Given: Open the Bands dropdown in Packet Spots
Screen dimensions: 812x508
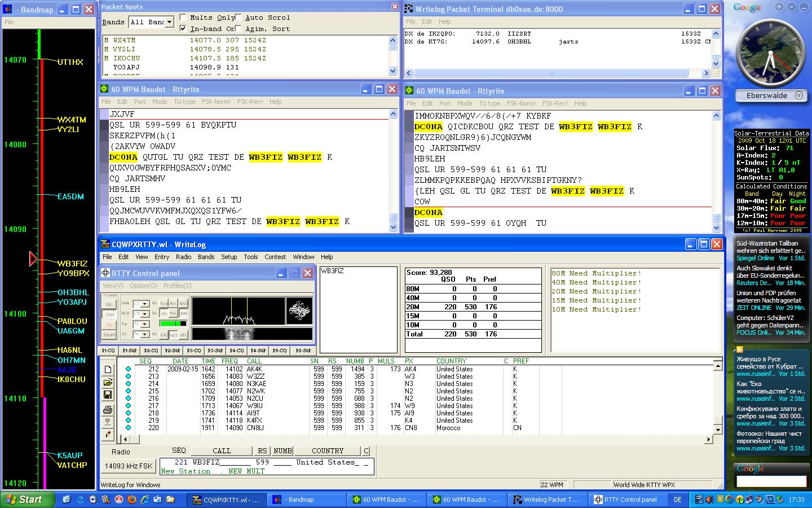Looking at the screenshot, I should pos(169,22).
